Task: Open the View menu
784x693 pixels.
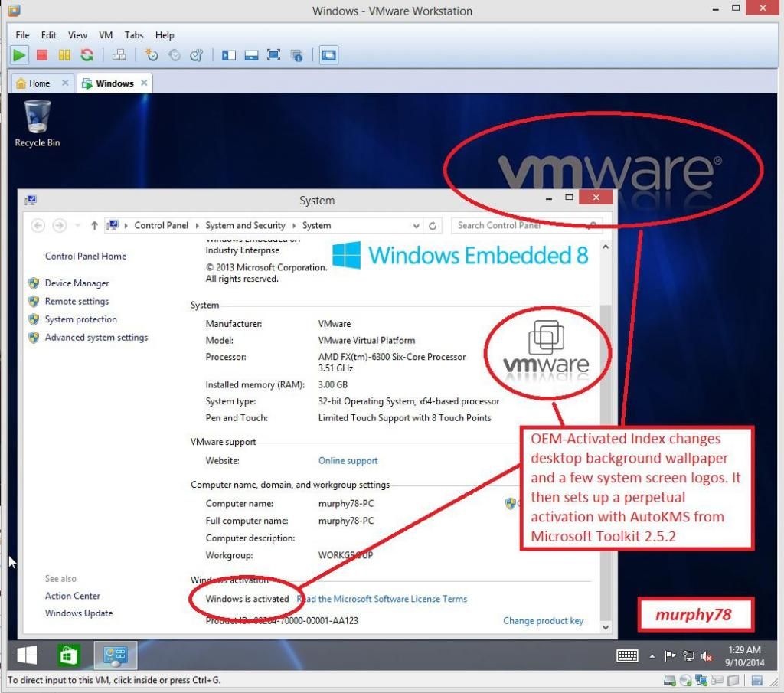Action: pyautogui.click(x=77, y=35)
